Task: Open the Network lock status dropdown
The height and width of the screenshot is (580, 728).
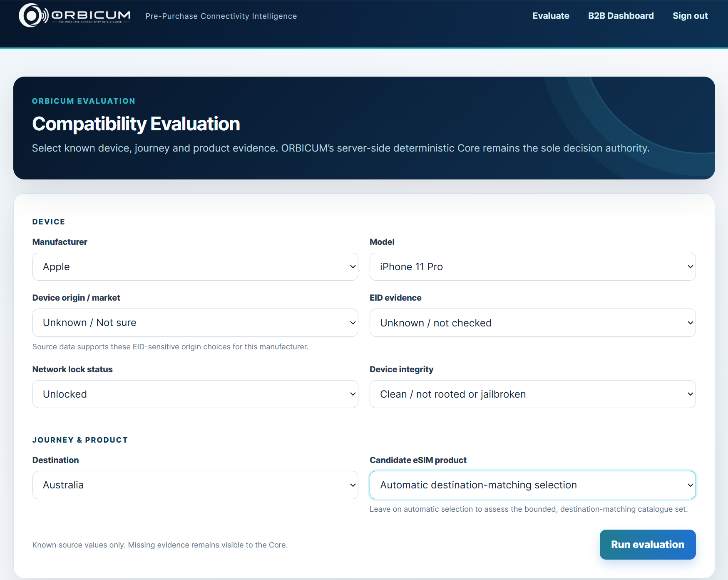Action: (195, 394)
